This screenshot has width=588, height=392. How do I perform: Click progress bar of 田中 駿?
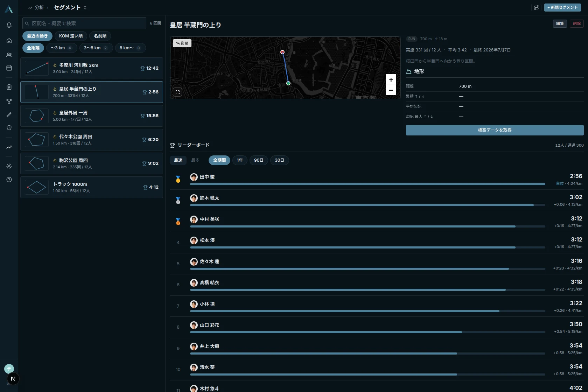[x=367, y=184]
